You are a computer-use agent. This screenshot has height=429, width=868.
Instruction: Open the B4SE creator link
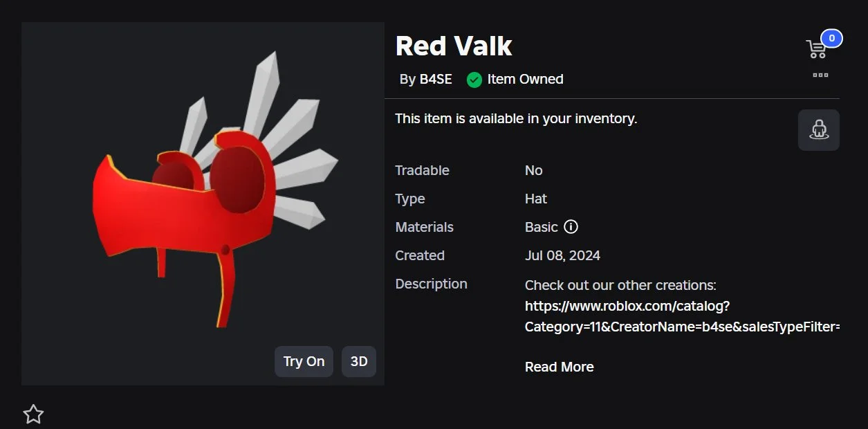tap(436, 80)
